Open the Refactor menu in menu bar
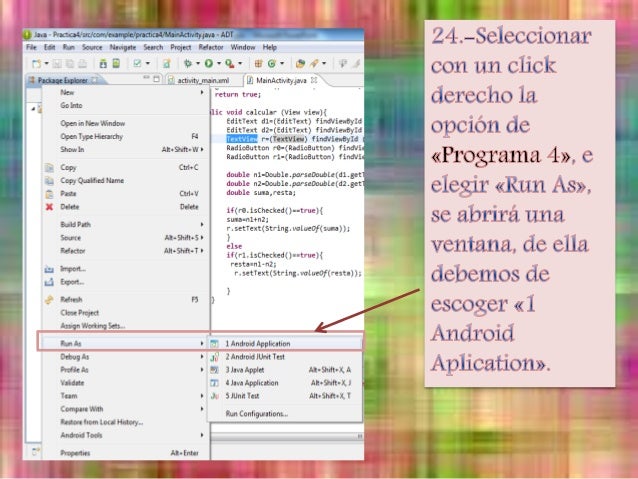 point(211,47)
